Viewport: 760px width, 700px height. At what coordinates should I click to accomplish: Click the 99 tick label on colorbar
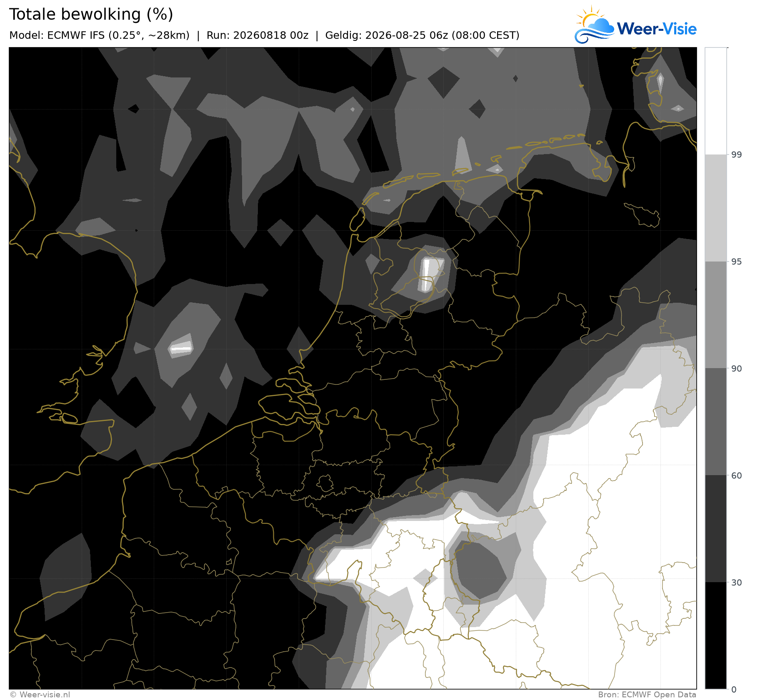click(x=737, y=155)
